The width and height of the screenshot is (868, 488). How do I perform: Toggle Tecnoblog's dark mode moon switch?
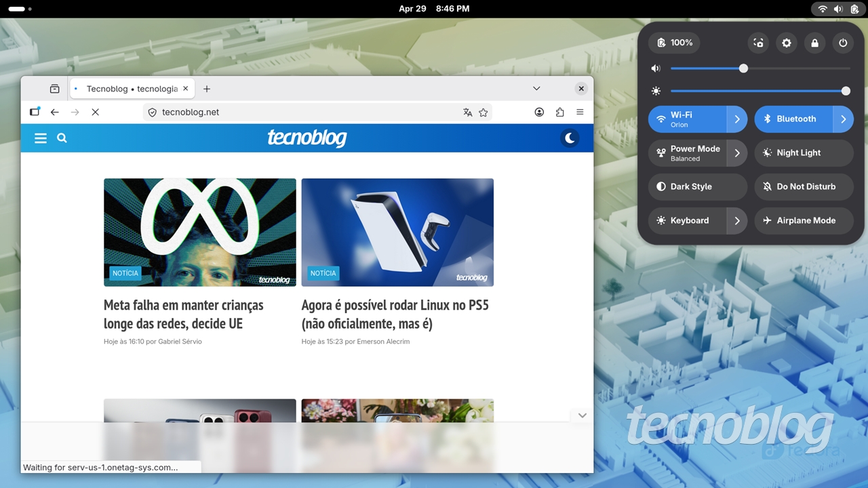[x=569, y=138]
